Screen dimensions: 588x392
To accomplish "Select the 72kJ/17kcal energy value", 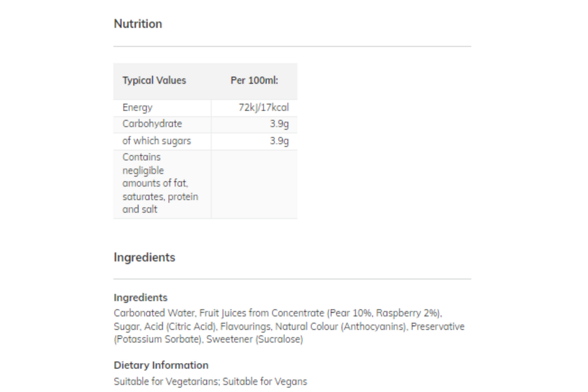I will point(264,108).
